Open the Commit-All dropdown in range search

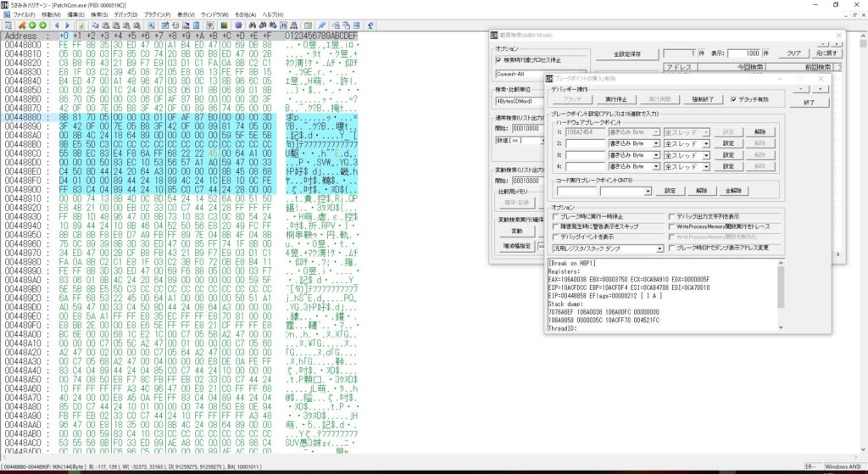(520, 74)
